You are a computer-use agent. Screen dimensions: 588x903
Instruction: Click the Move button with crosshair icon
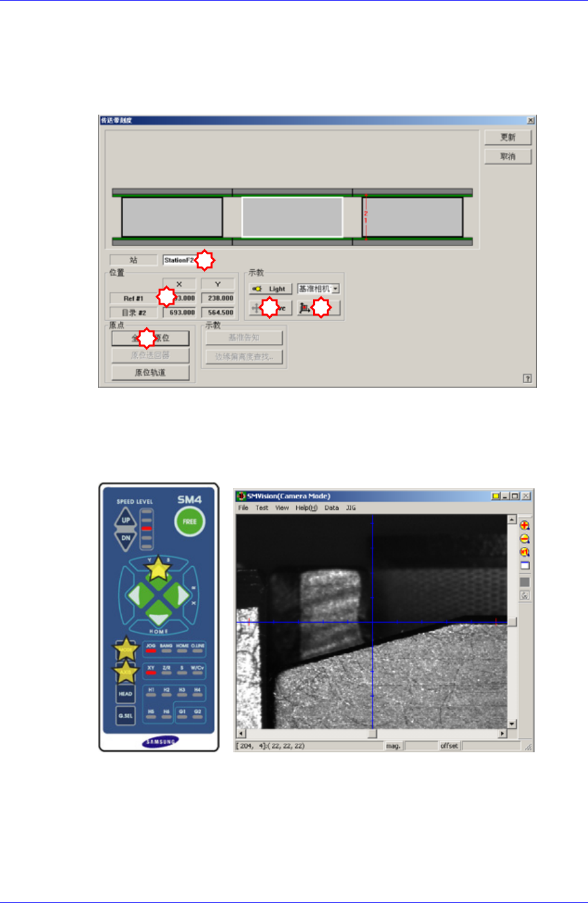click(270, 308)
